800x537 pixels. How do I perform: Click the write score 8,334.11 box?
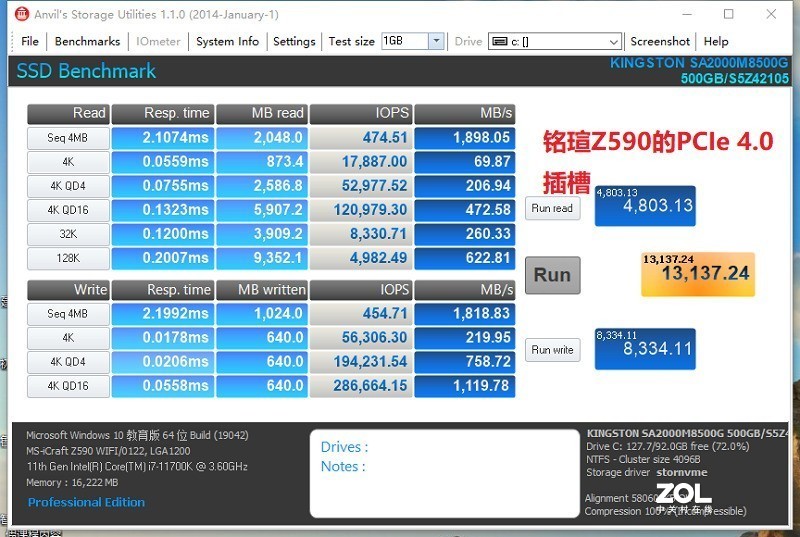[645, 349]
